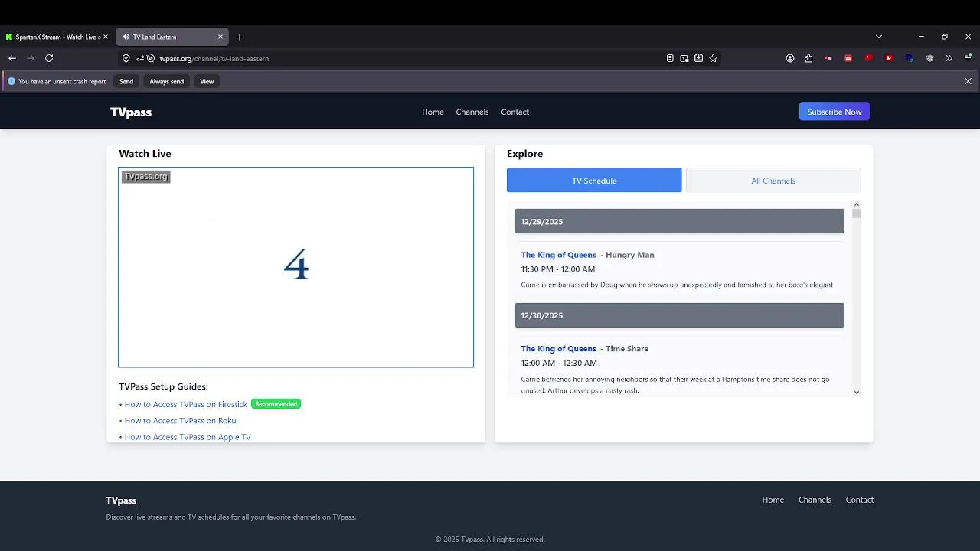Click the green Recommended badge
980x551 pixels.
276,404
